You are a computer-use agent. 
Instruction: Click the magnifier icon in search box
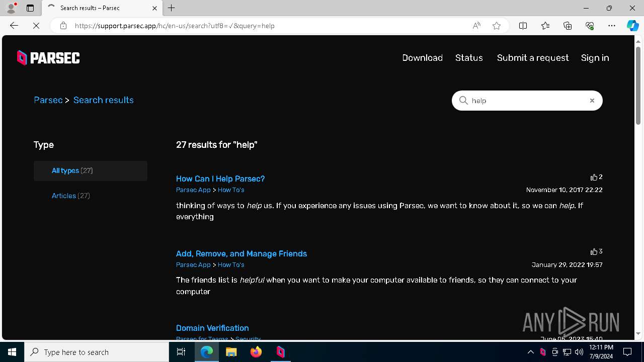point(463,101)
